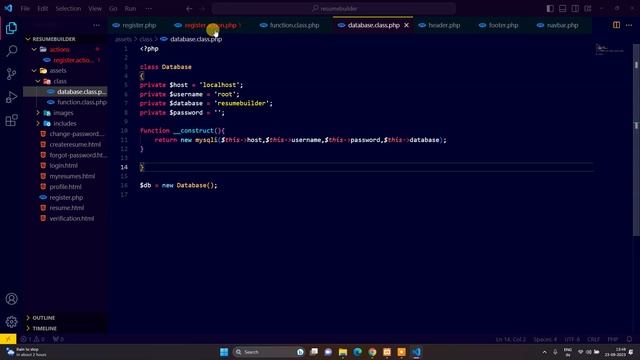Open the Edit menu

click(42, 8)
